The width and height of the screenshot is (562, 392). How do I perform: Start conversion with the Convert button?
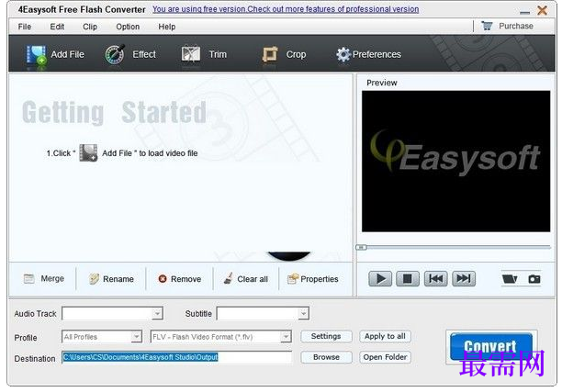tap(491, 346)
